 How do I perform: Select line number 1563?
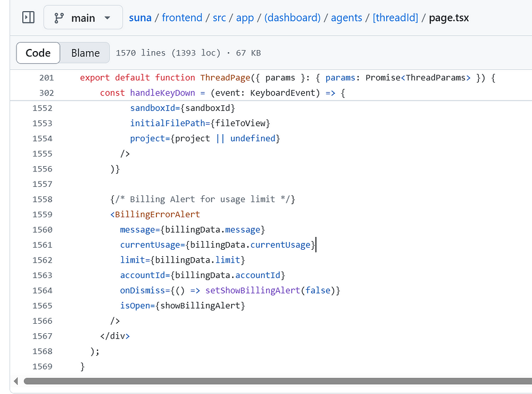click(43, 275)
